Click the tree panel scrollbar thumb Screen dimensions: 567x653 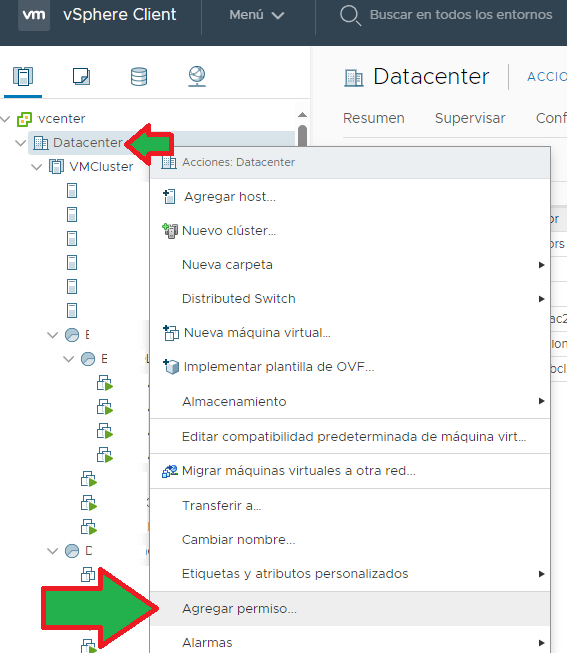(x=302, y=135)
